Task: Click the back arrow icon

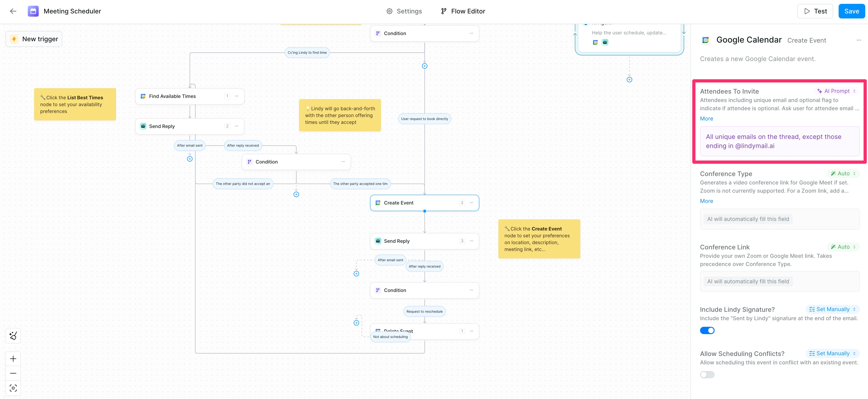Action: tap(13, 11)
